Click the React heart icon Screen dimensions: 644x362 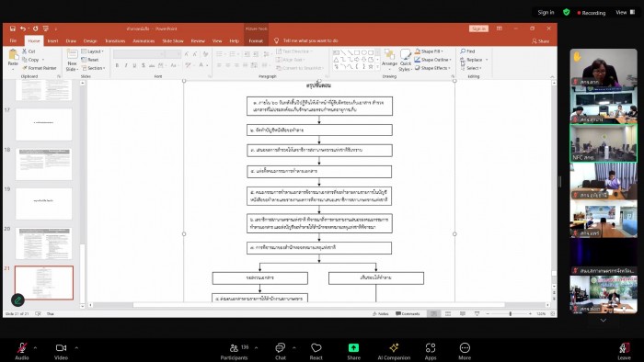tap(316, 347)
